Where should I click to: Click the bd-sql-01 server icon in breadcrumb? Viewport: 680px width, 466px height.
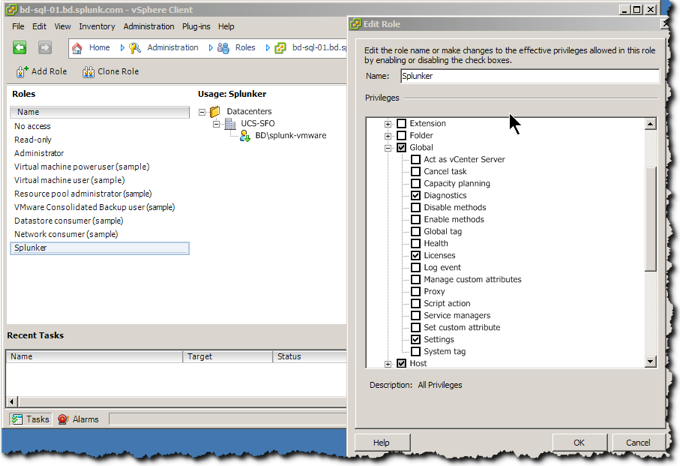click(x=281, y=48)
